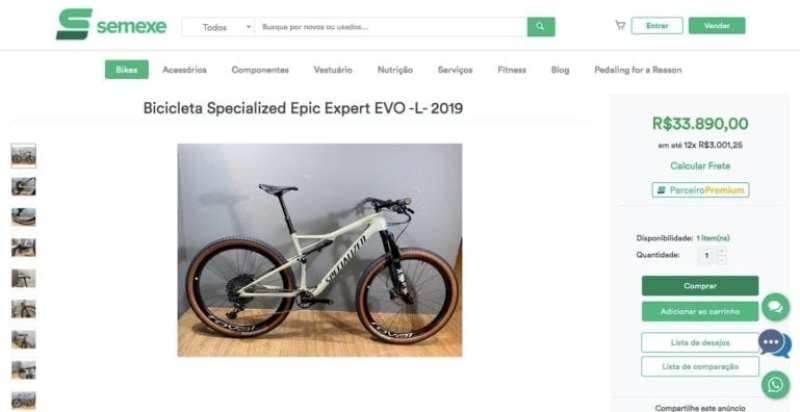Open the Pedaling for a Reason page
The image size is (800, 412).
(638, 70)
